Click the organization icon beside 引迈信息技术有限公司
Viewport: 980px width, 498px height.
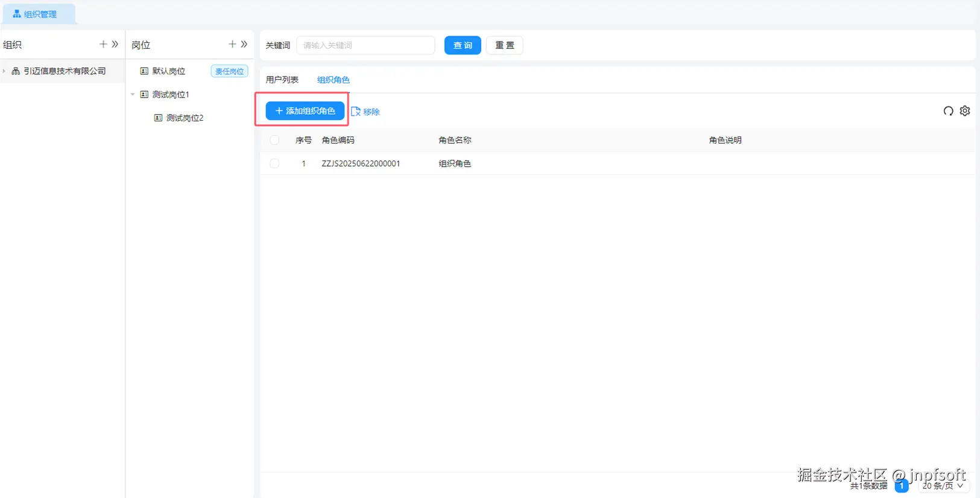[x=16, y=71]
